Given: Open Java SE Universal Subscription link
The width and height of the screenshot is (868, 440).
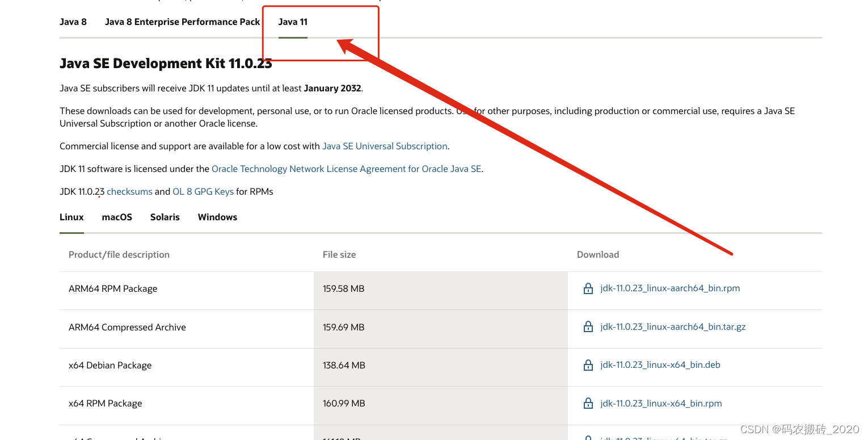Looking at the screenshot, I should pos(385,146).
